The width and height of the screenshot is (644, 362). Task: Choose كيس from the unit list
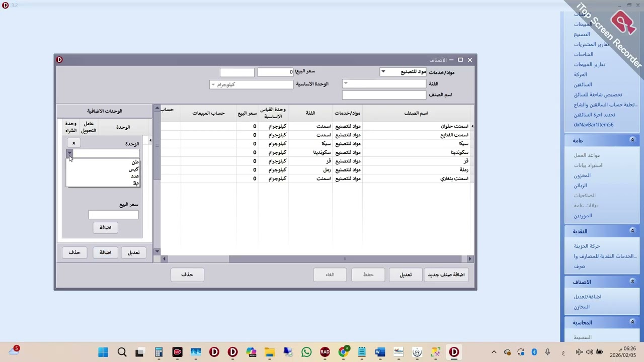click(x=133, y=169)
